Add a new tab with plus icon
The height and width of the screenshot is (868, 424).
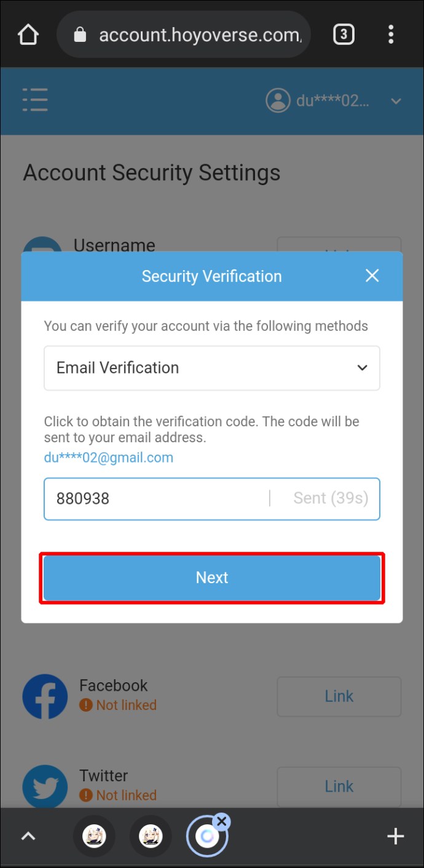[395, 836]
